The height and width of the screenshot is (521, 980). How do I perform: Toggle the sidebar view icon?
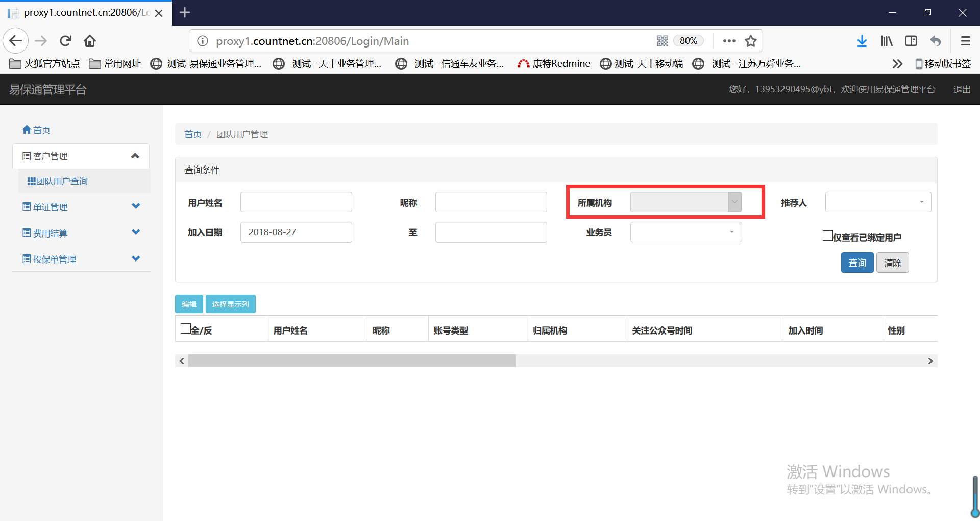pos(911,41)
